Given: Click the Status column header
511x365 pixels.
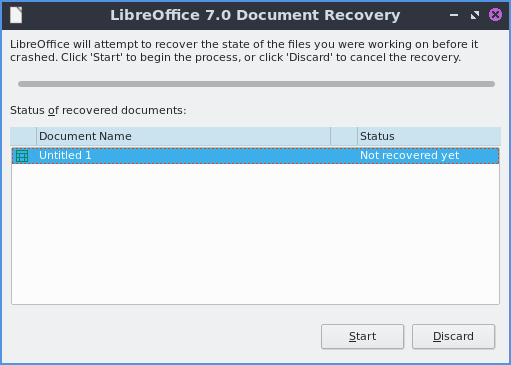Looking at the screenshot, I should (429, 136).
